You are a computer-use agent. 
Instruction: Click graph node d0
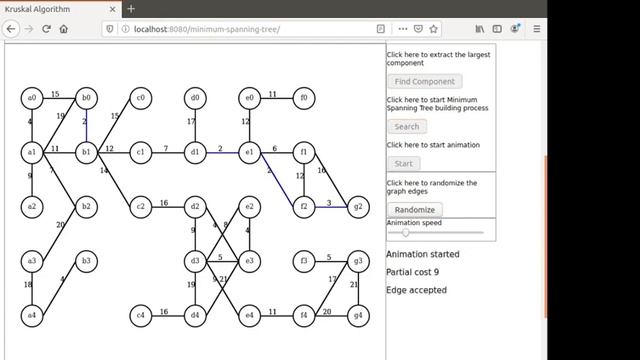[195, 98]
